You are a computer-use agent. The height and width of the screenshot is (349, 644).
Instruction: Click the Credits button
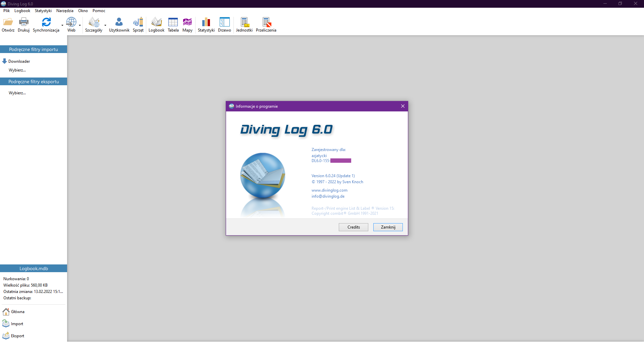(354, 227)
